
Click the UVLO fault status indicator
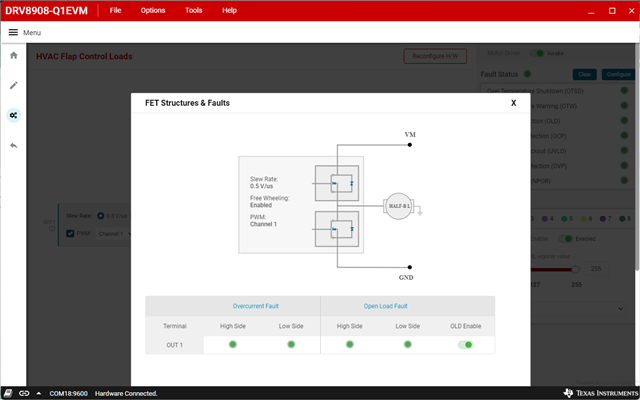point(624,151)
